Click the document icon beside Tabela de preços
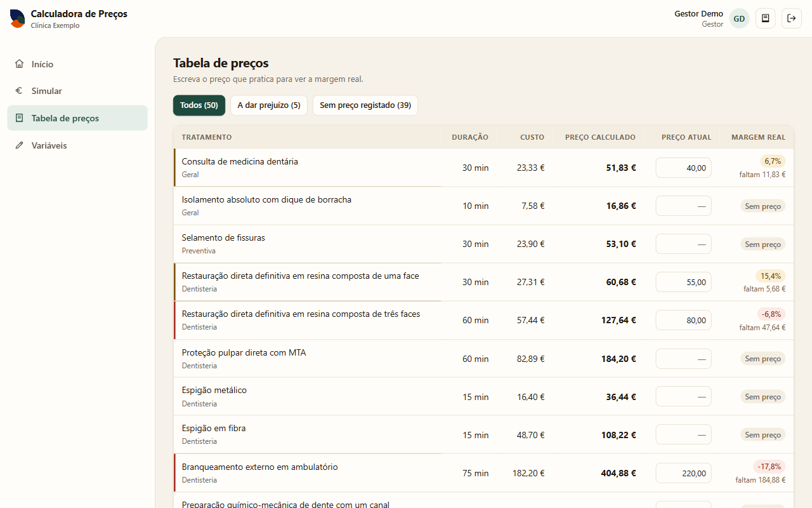This screenshot has width=812, height=508. click(x=19, y=118)
